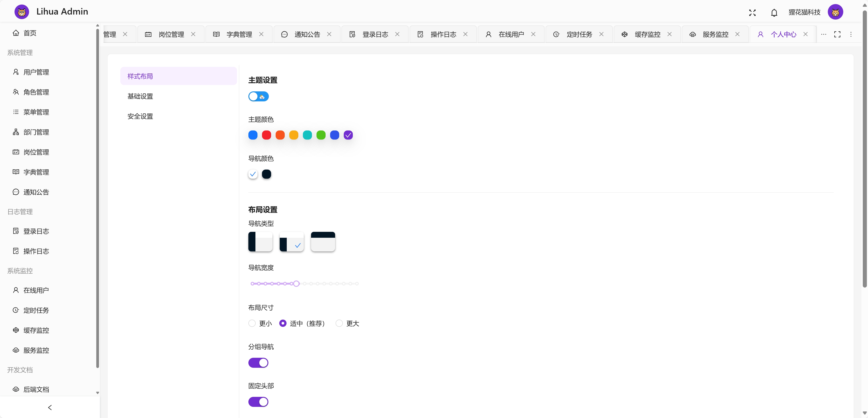Close the 操作日志 tab
868x418 pixels.
click(x=465, y=34)
